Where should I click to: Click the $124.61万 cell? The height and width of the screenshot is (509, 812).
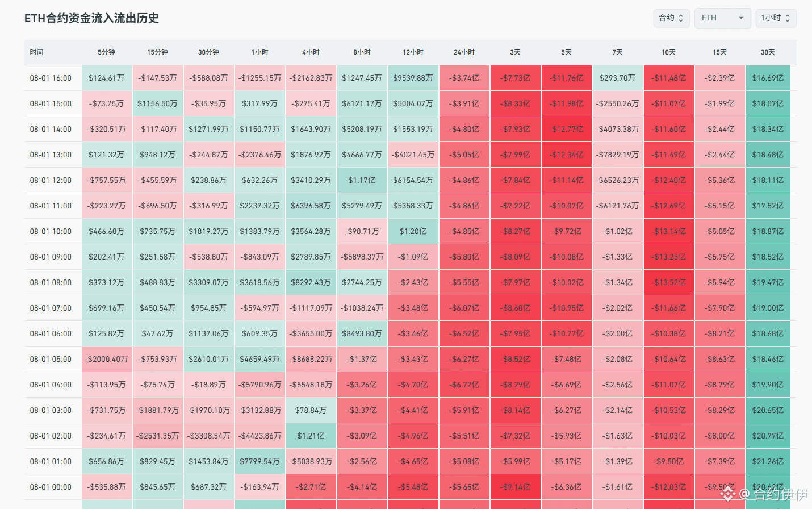point(107,78)
